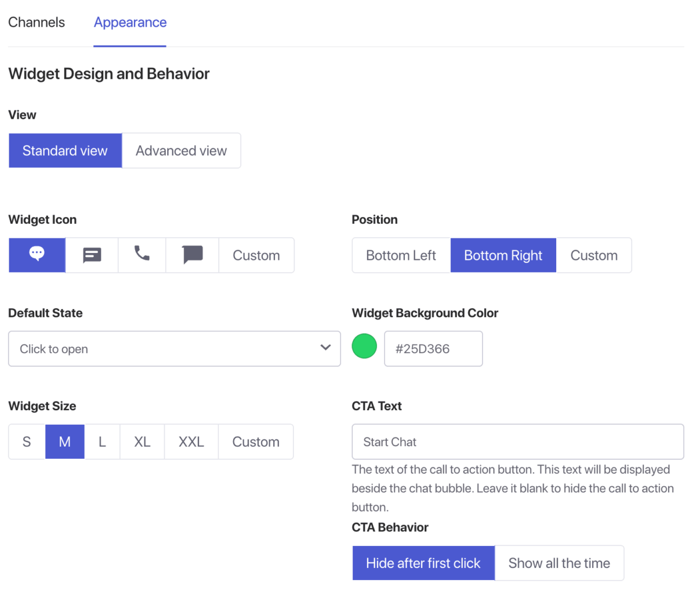Select Show all the time behavior
700x594 pixels.
pyautogui.click(x=558, y=563)
